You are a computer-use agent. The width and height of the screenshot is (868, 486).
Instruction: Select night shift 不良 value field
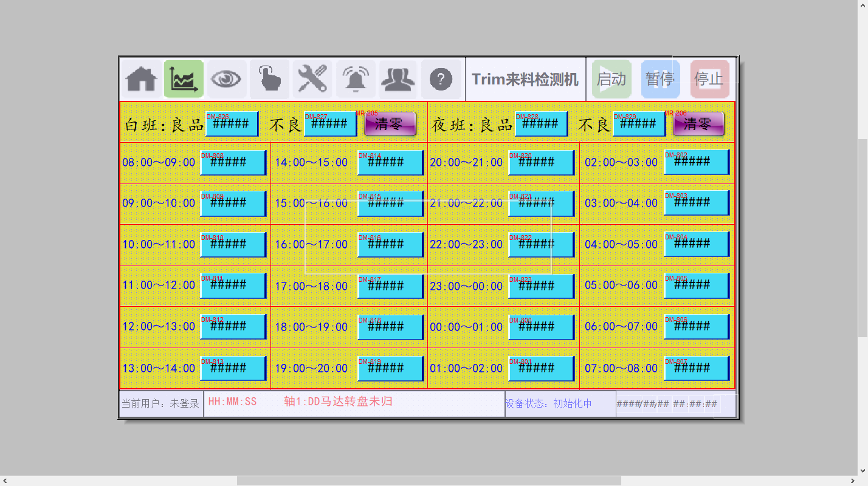639,124
